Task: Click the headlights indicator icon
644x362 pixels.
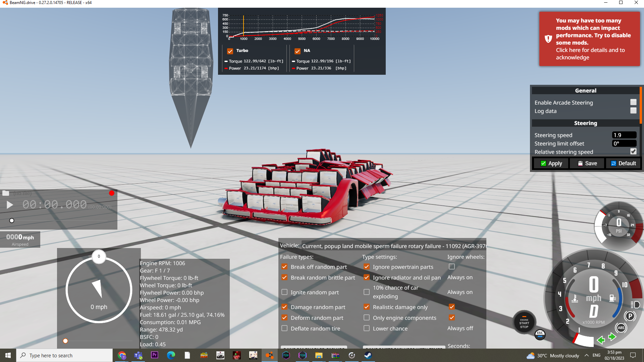Action: (x=635, y=305)
